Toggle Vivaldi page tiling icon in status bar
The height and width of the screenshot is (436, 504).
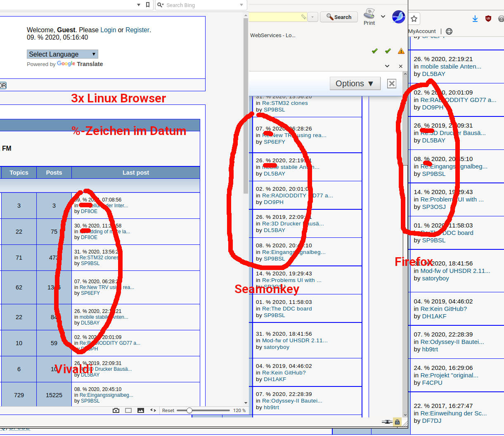(x=128, y=410)
